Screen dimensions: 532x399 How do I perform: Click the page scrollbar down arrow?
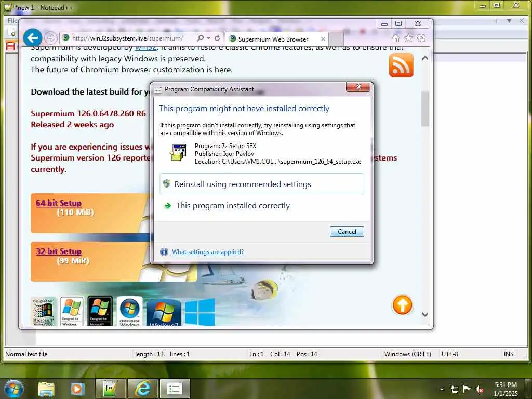425,314
